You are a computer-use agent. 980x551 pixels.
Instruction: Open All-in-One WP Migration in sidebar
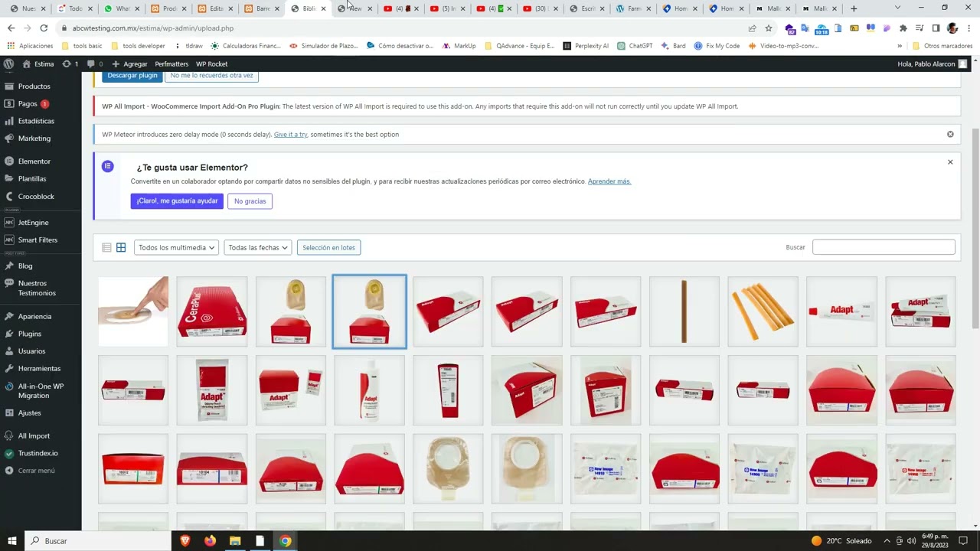coord(41,390)
